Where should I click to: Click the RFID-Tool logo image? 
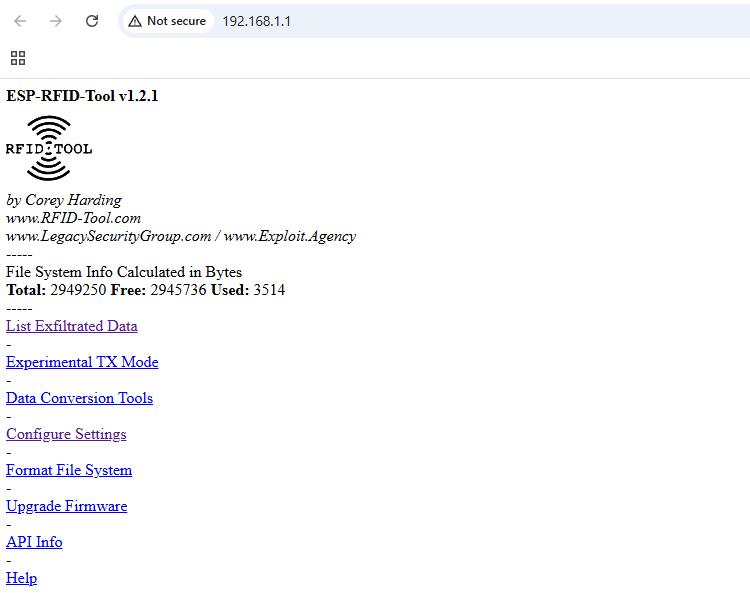pyautogui.click(x=49, y=148)
